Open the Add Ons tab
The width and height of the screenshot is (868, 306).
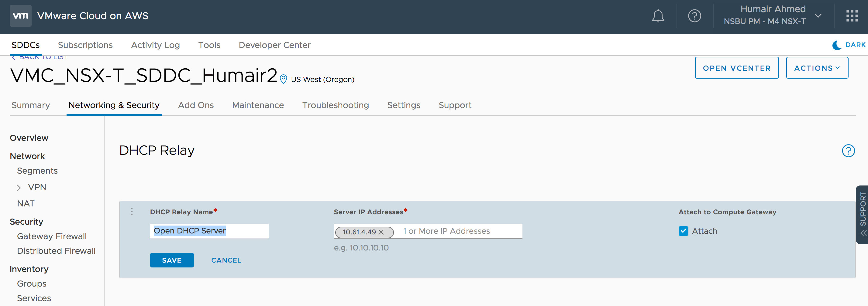pos(196,105)
